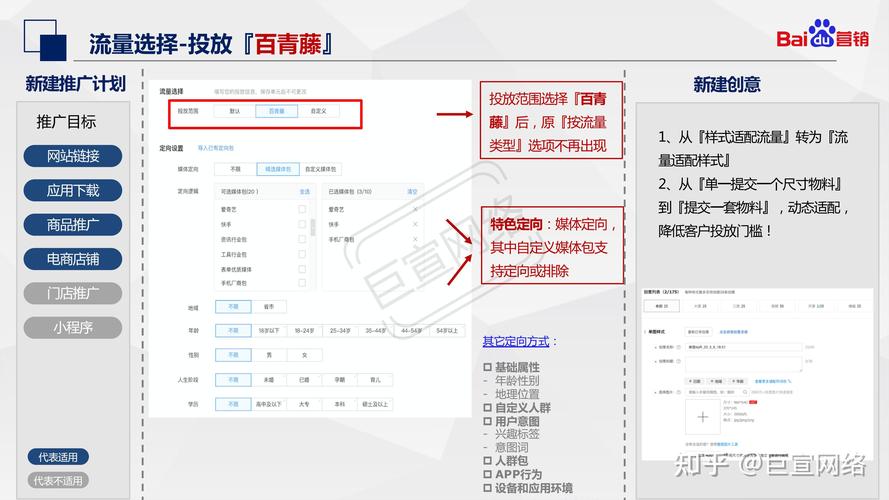
Task: Tick the 资讯行业包 checkbox
Action: coord(302,239)
